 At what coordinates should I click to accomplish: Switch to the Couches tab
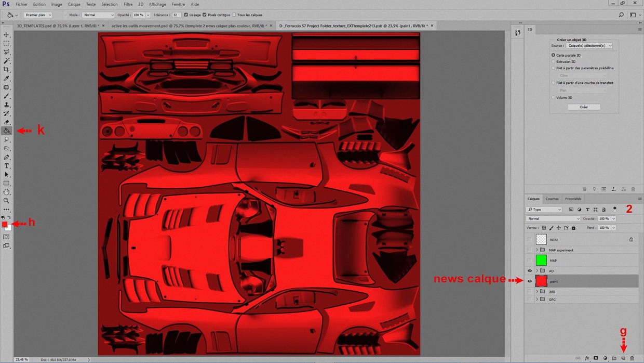[552, 199]
